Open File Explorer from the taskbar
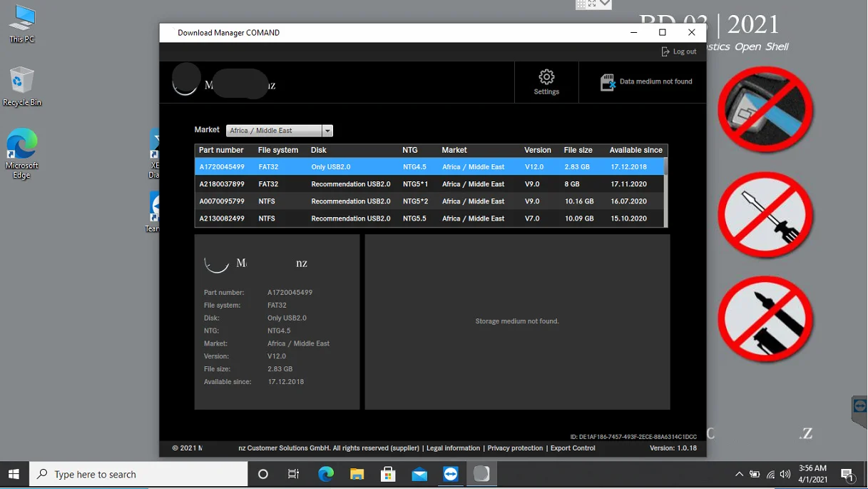 tap(357, 474)
